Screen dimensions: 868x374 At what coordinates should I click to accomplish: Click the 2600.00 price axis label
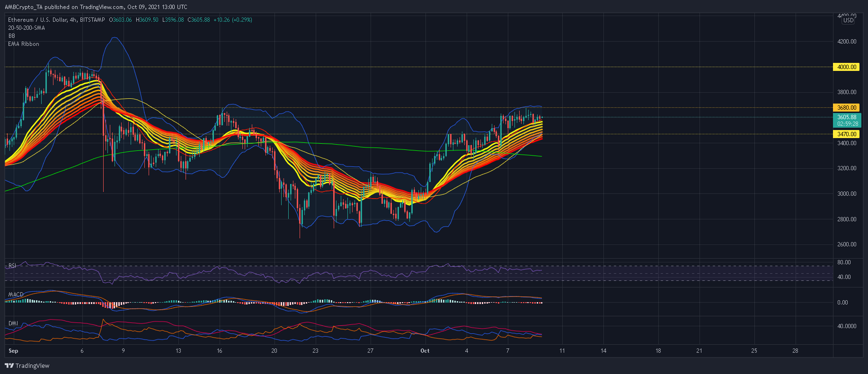(847, 244)
